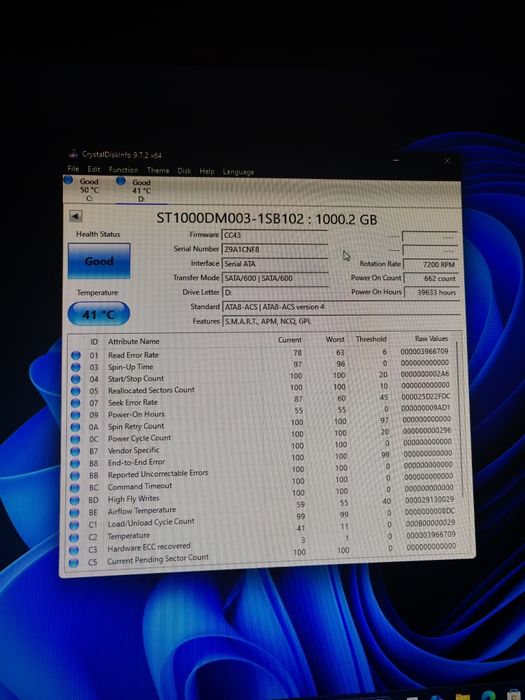Click the attribute list vertical scrollbar

460,420
